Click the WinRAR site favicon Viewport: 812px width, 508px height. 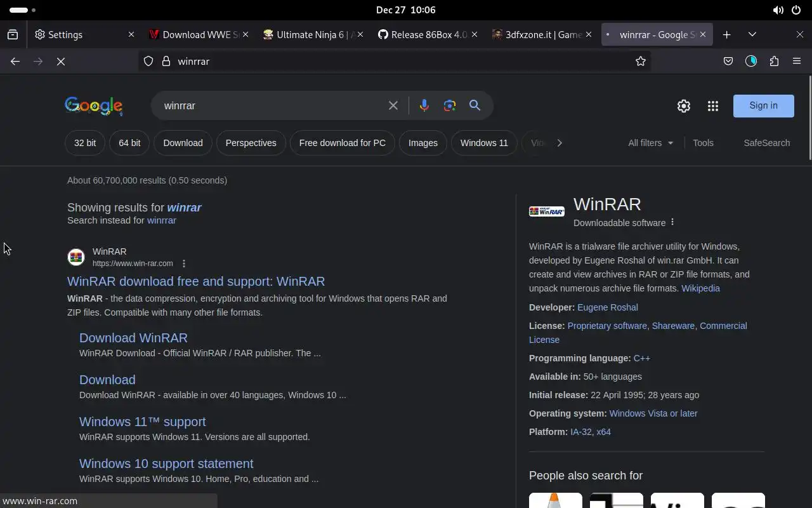pyautogui.click(x=76, y=257)
